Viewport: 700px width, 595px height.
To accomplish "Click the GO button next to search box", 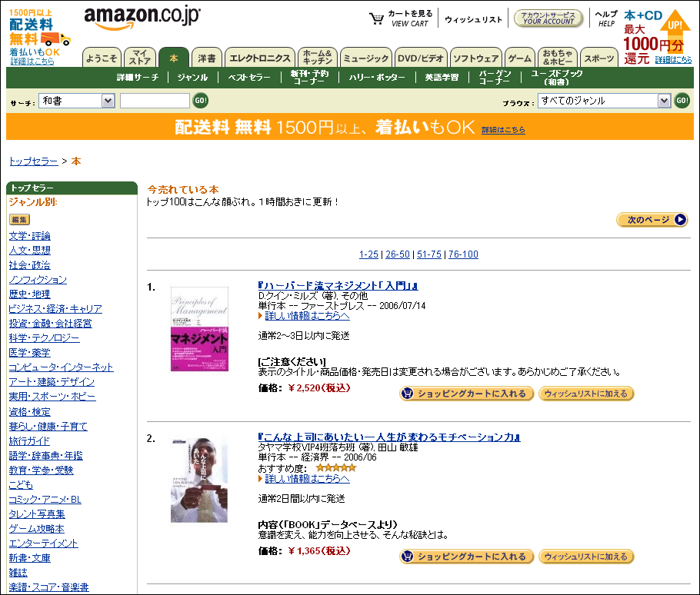I will tap(201, 101).
